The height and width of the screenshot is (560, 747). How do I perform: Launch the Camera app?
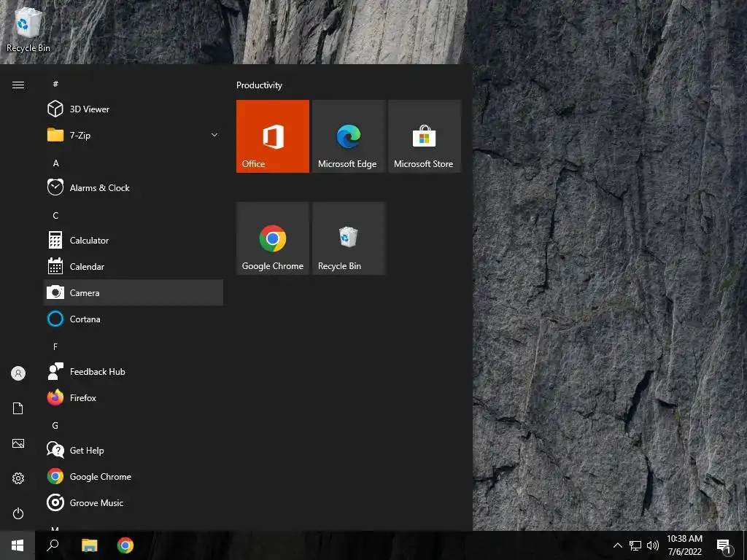point(133,292)
